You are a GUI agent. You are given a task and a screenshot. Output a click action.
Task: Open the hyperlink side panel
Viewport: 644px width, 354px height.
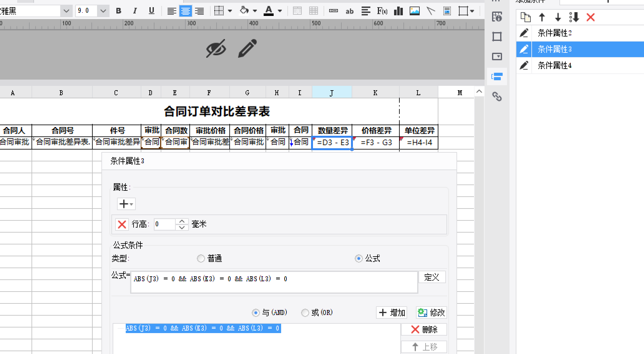pos(497,96)
